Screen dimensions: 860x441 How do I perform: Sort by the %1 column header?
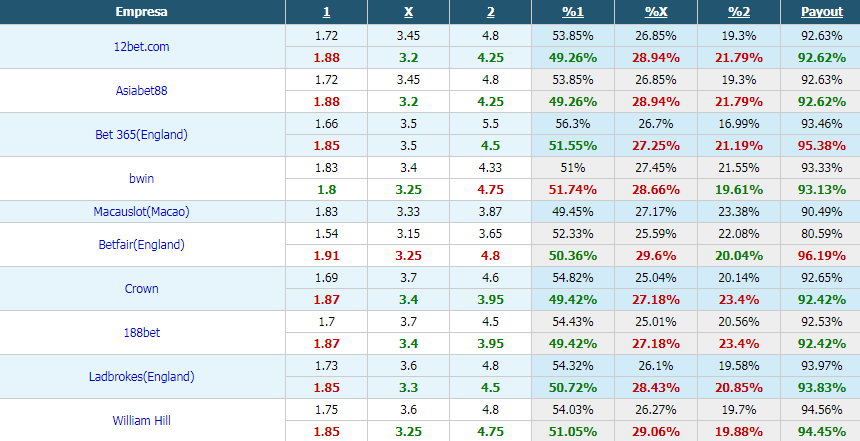[573, 12]
